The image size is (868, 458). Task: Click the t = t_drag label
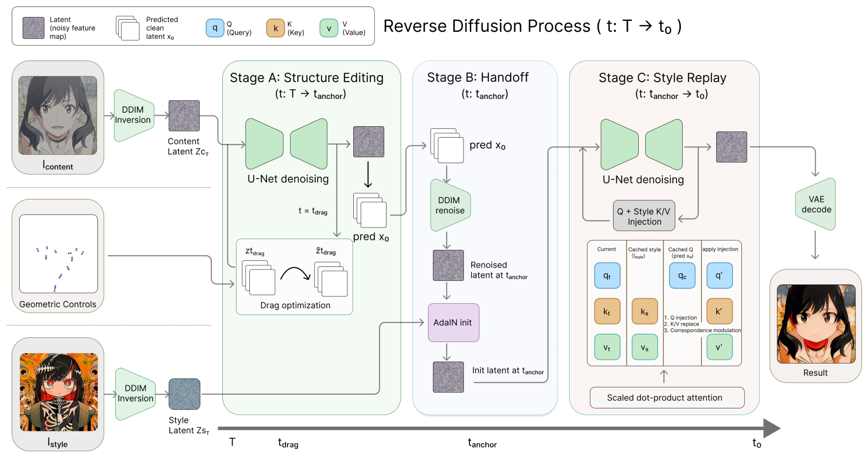pyautogui.click(x=313, y=211)
